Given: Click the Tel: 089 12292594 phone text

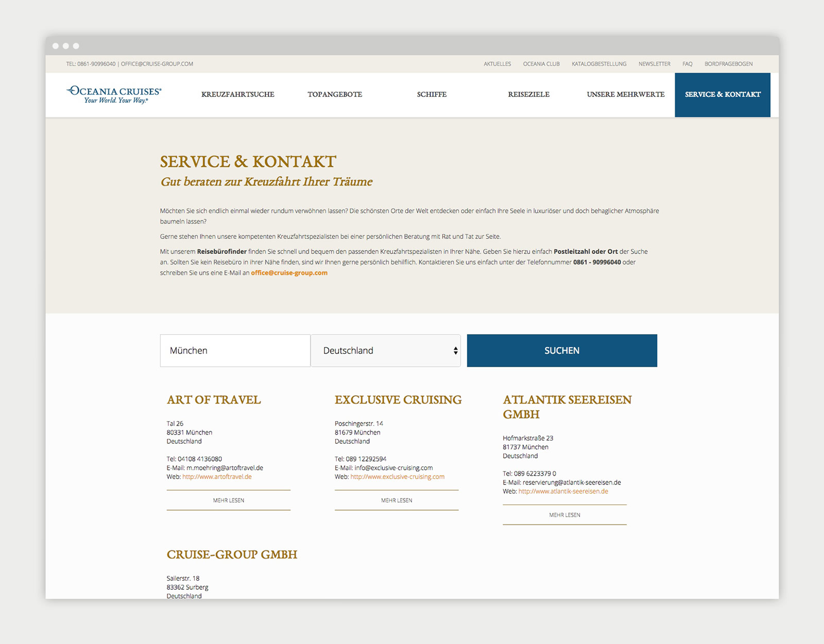Looking at the screenshot, I should tap(360, 459).
